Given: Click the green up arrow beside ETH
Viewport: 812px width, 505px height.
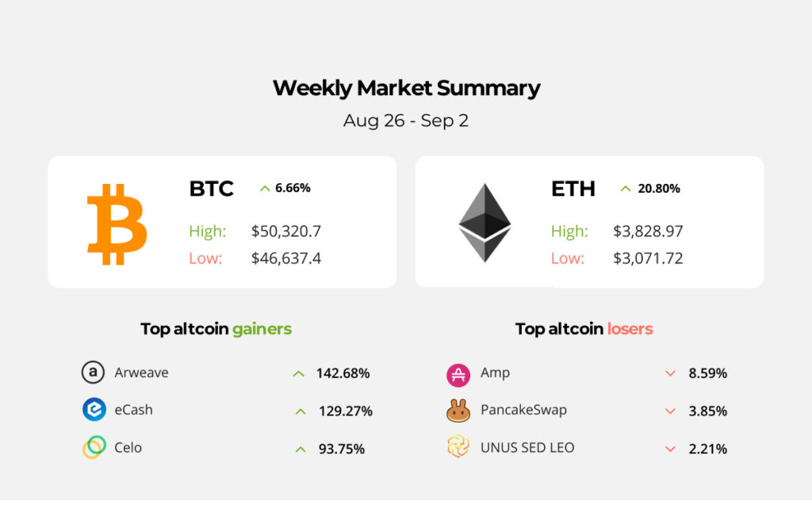Looking at the screenshot, I should coord(626,189).
